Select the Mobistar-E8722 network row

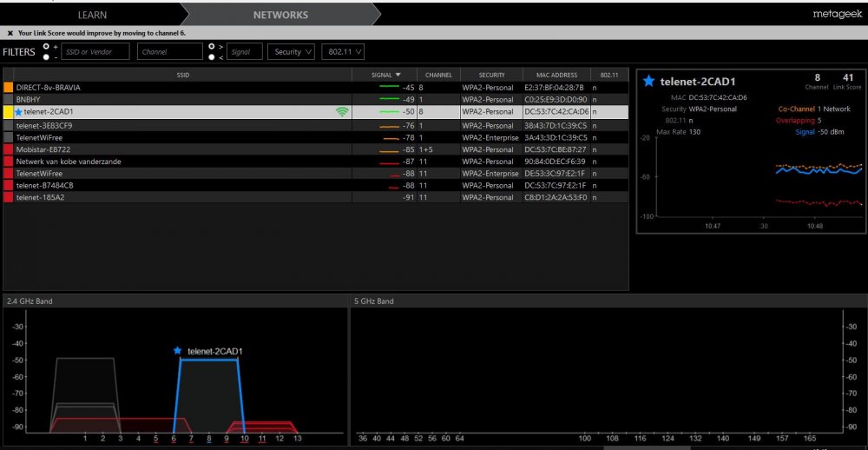(174, 149)
